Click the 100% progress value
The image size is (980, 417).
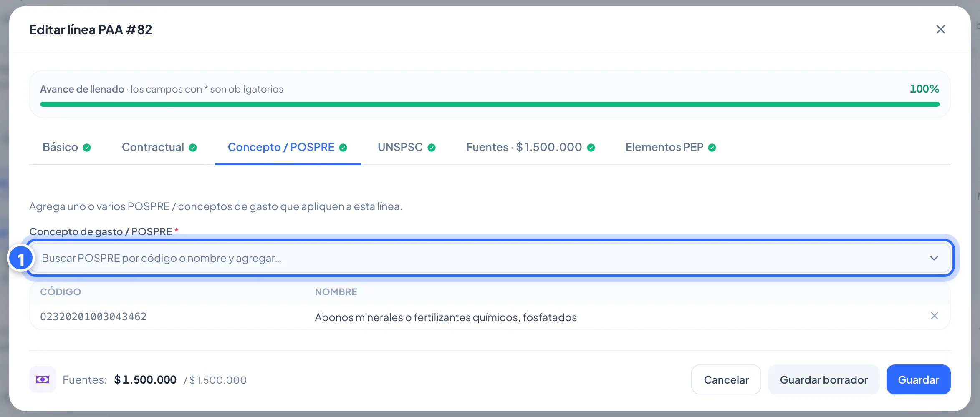pos(924,89)
